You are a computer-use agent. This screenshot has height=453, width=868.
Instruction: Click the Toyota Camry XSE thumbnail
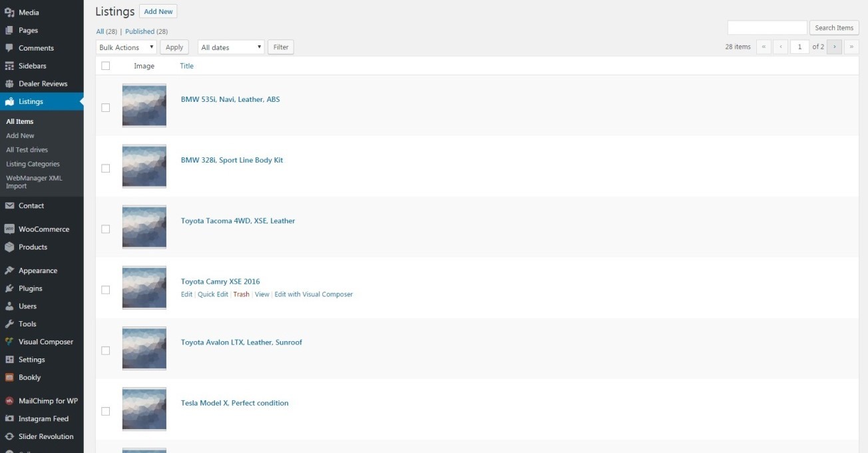tap(144, 288)
